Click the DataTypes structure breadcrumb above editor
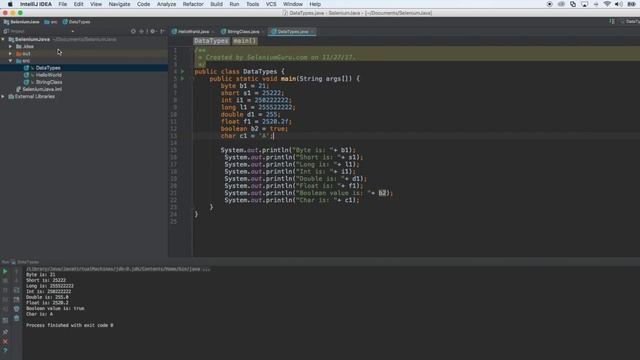Image resolution: width=640 pixels, height=360 pixels. coord(211,41)
